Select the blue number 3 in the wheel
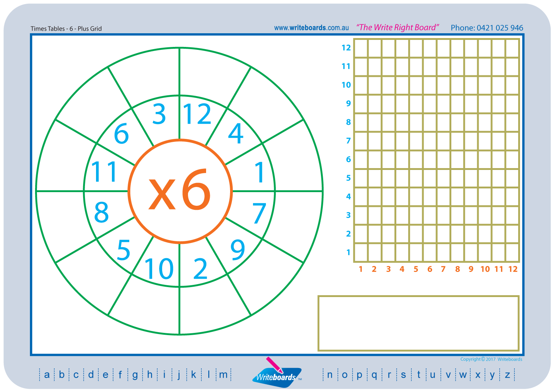This screenshot has height=392, width=554. tap(160, 114)
